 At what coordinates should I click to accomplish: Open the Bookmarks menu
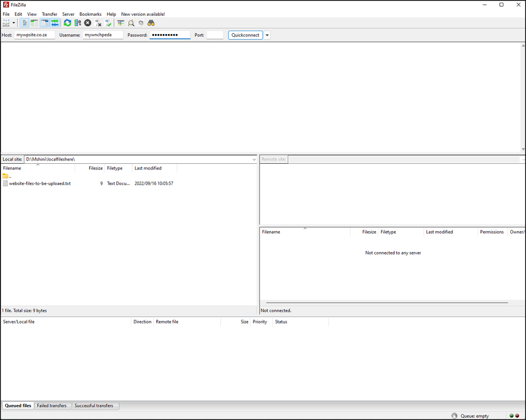coord(90,14)
